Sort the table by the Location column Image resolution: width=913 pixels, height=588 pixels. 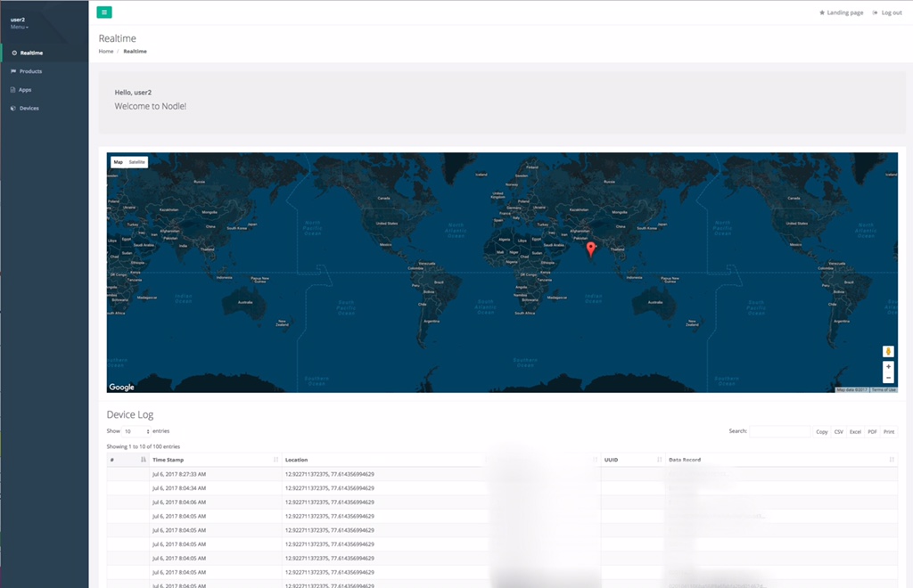383,460
